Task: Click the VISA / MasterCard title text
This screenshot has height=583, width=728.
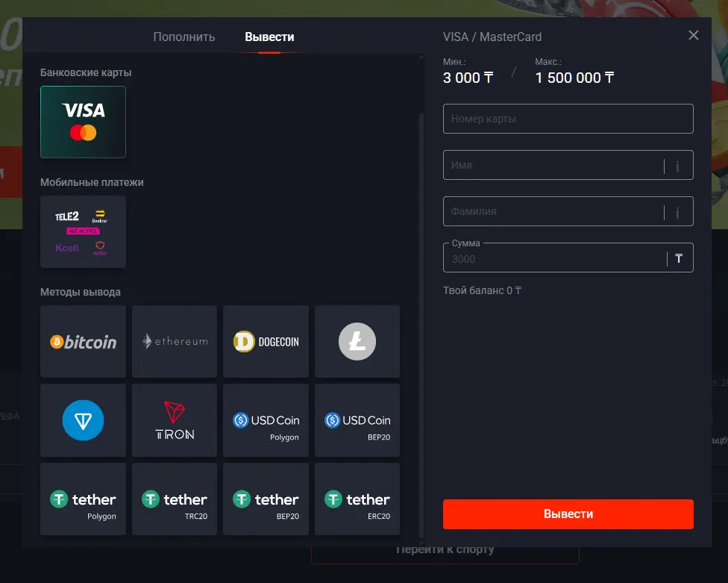Action: (492, 37)
